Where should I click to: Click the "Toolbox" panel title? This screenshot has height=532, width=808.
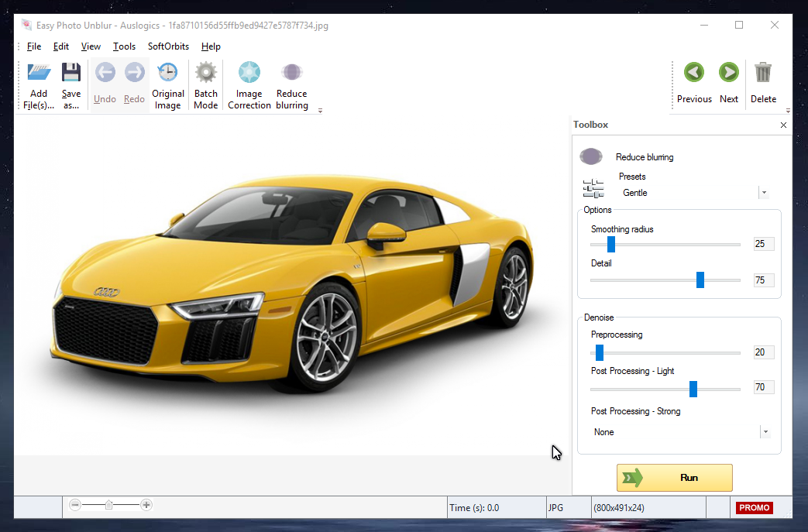click(x=590, y=125)
